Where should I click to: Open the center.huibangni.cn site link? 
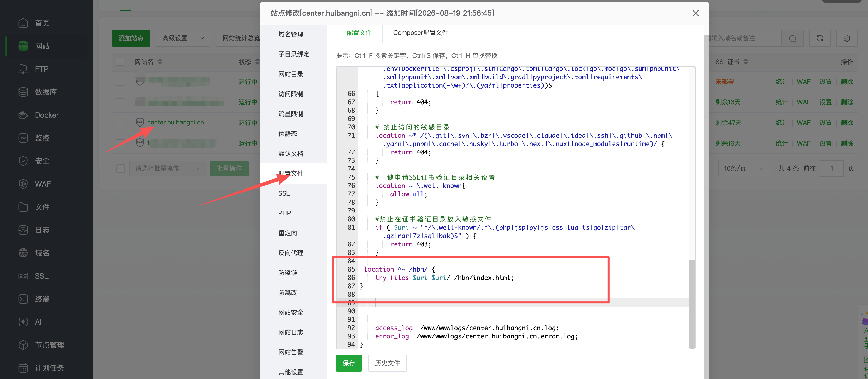(175, 122)
